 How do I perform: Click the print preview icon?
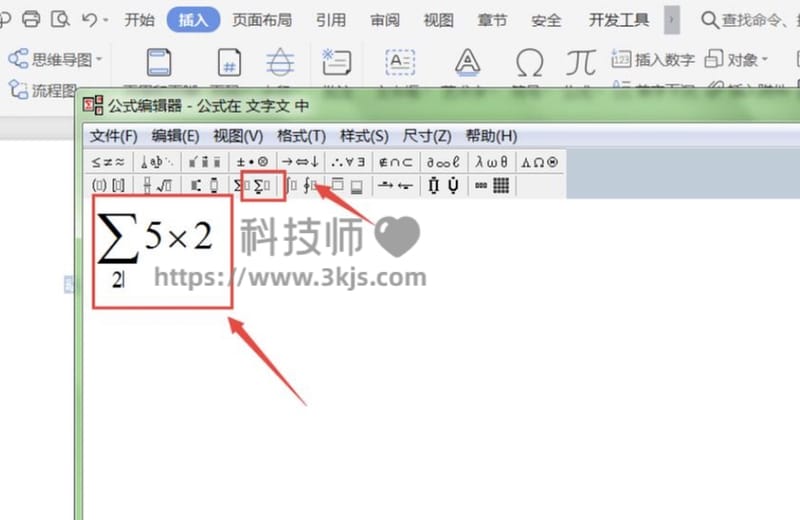coord(60,19)
